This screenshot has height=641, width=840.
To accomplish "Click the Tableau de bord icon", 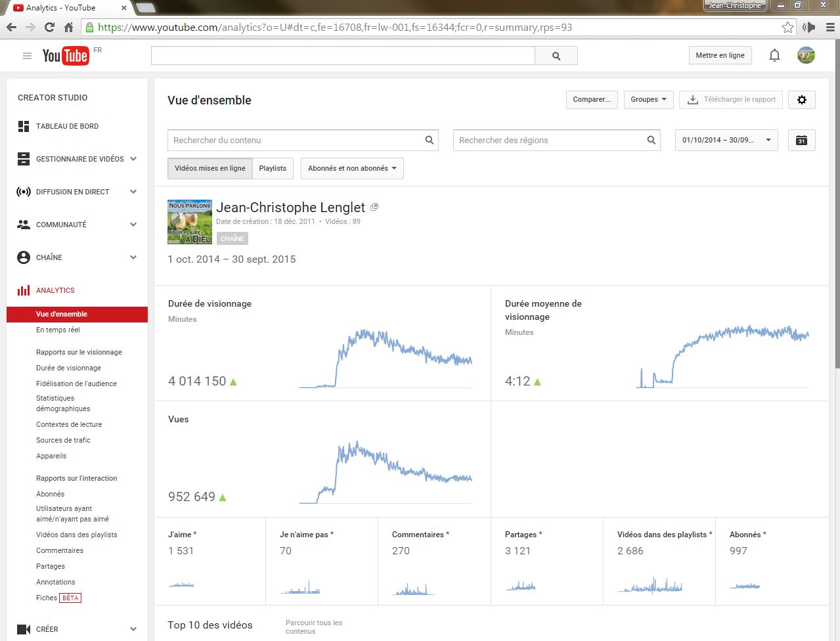I will coord(24,126).
